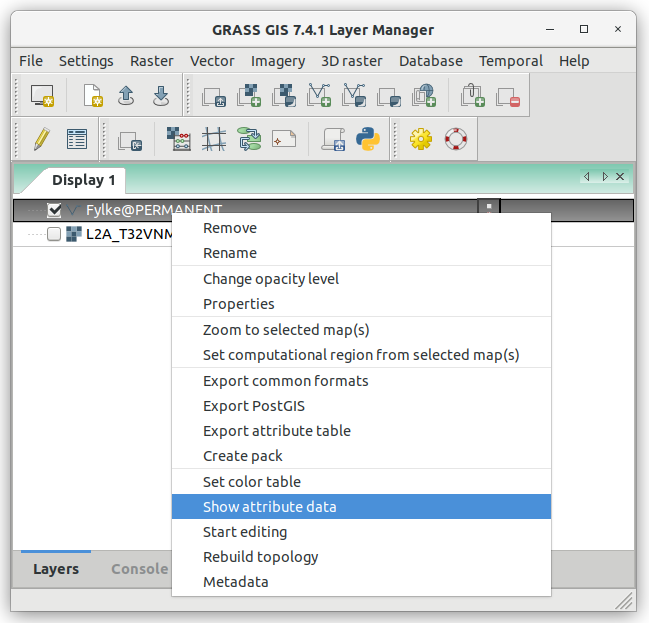Close the Display 1 tab
The image size is (649, 623).
pyautogui.click(x=620, y=177)
